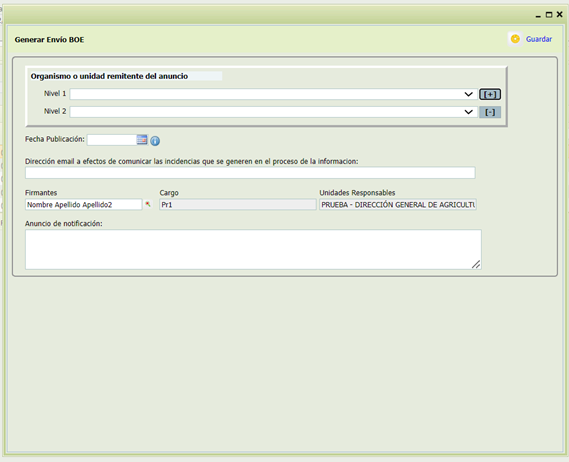Focus the Dirección email input field
Viewport: 569px width, 462px height.
(250, 173)
